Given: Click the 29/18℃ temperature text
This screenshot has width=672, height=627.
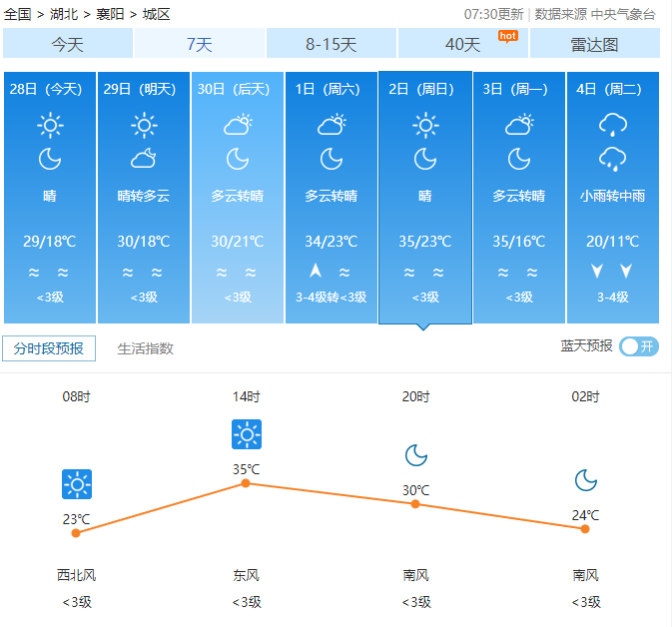Looking at the screenshot, I should point(50,242).
